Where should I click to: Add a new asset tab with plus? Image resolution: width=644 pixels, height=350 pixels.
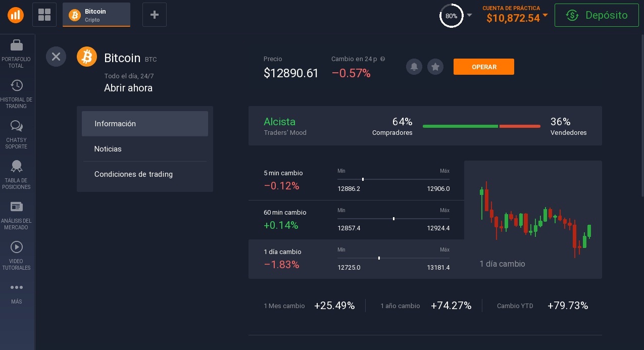point(155,15)
